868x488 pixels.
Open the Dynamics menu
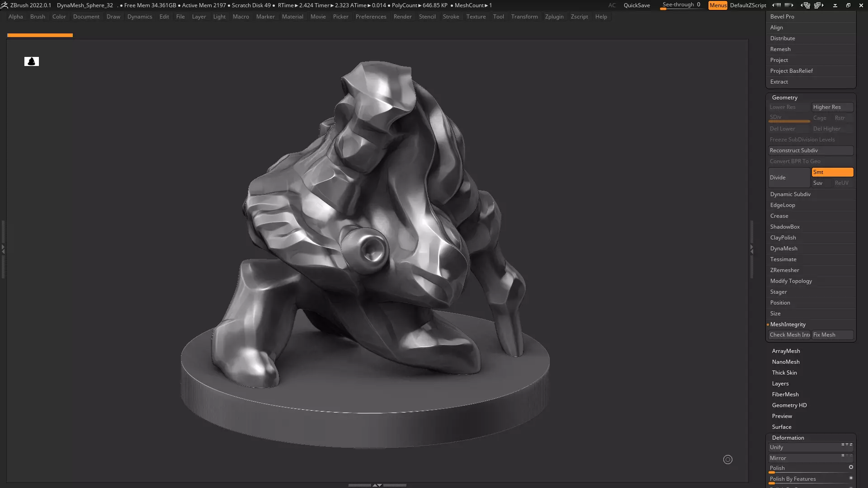pyautogui.click(x=140, y=17)
